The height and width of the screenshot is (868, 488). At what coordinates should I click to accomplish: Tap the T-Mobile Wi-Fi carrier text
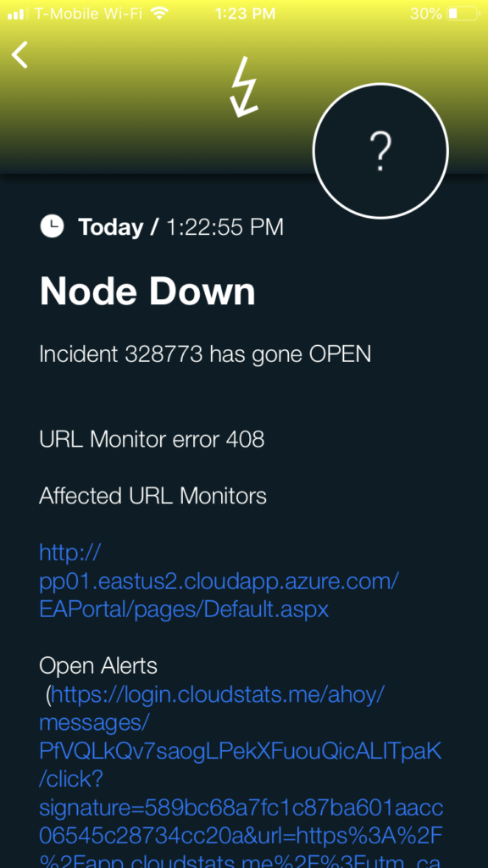[88, 14]
